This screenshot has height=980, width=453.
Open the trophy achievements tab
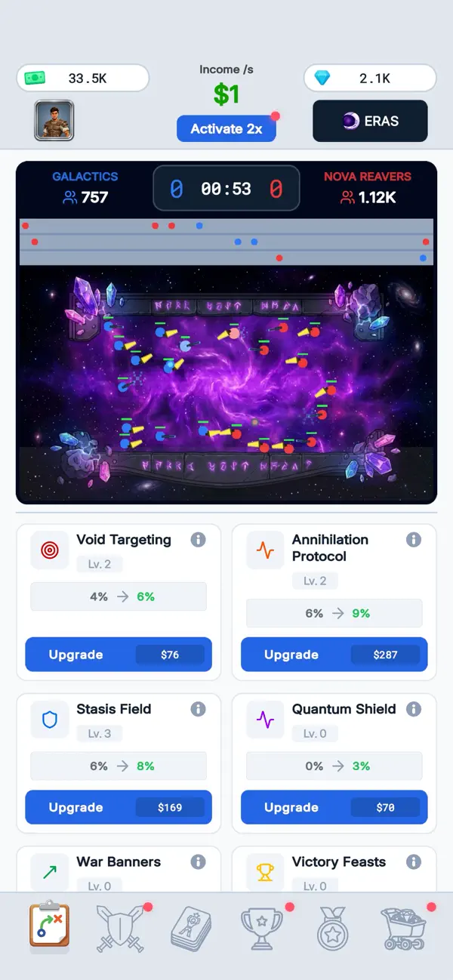(x=262, y=929)
